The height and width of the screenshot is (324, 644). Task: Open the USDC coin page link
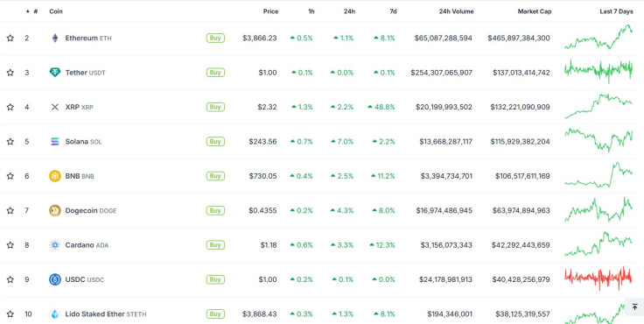(85, 279)
